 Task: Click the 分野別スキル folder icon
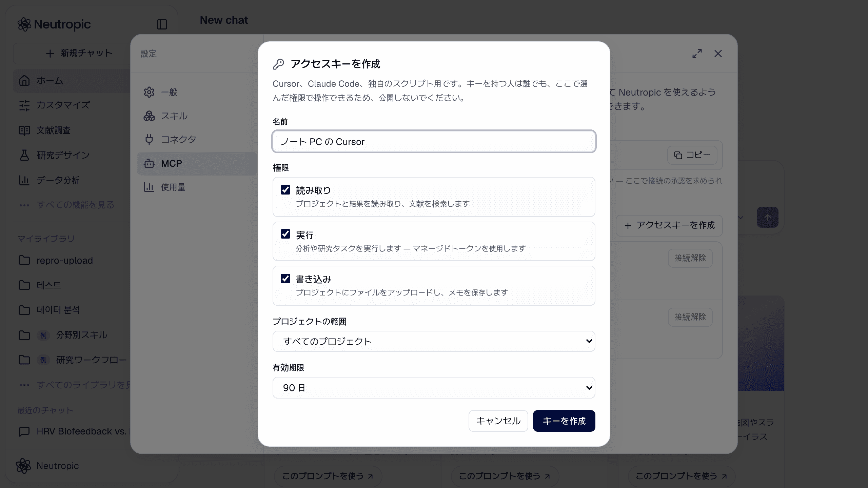pos(24,335)
